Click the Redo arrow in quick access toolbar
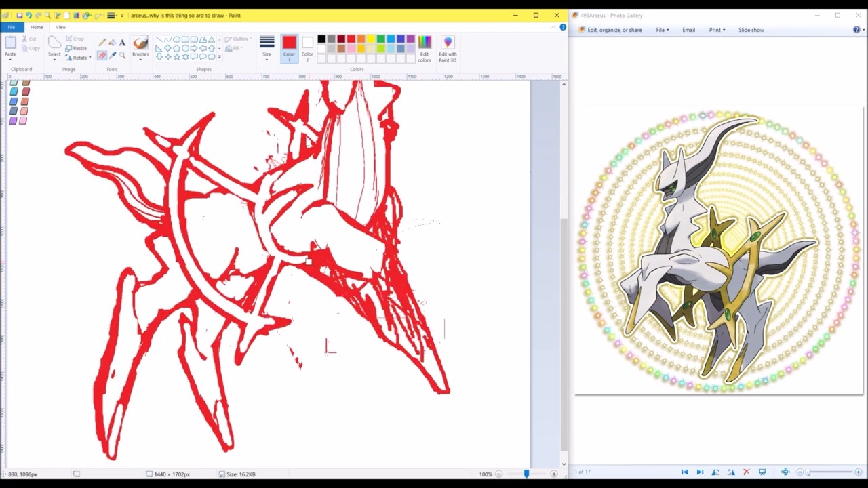 click(38, 15)
